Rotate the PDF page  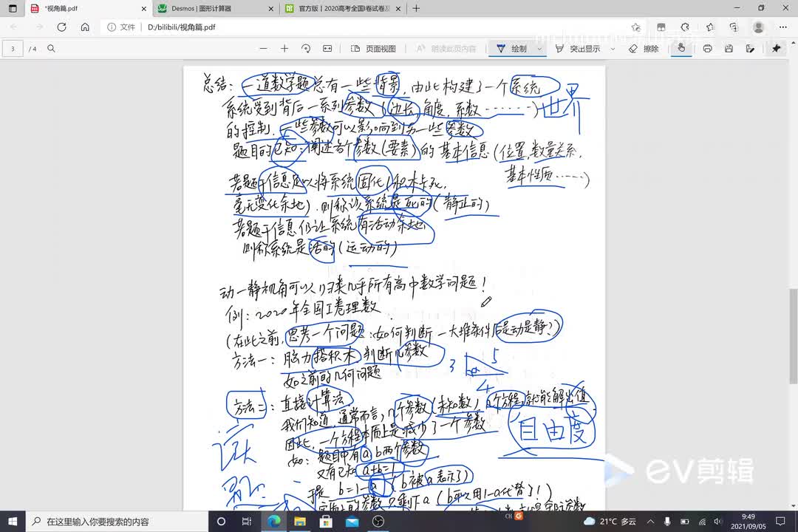tap(306, 48)
